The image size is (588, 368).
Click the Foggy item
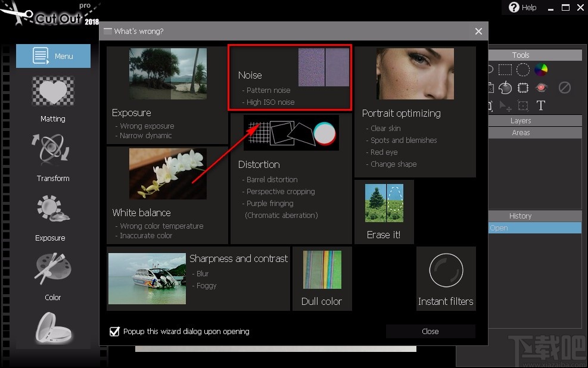pos(206,286)
